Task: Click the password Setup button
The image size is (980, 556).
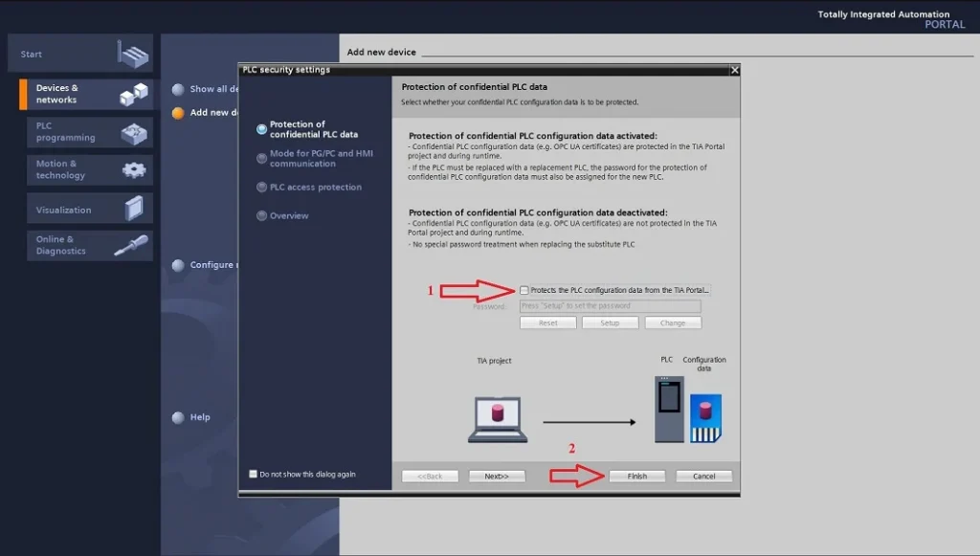Action: tap(610, 322)
